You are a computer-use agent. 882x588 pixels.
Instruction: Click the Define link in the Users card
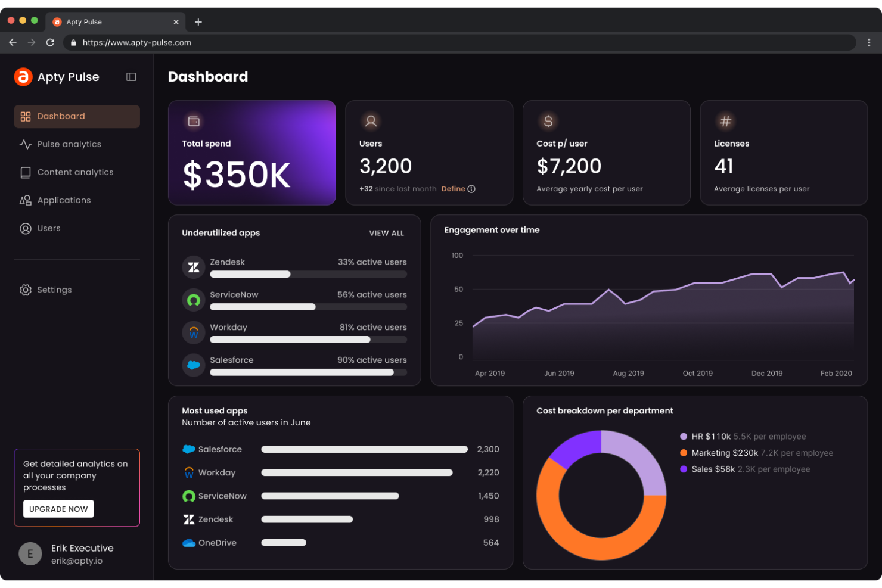point(454,189)
